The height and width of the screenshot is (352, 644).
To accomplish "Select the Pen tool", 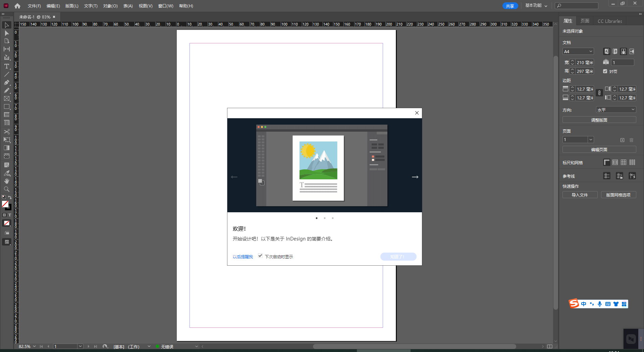I will pyautogui.click(x=6, y=82).
